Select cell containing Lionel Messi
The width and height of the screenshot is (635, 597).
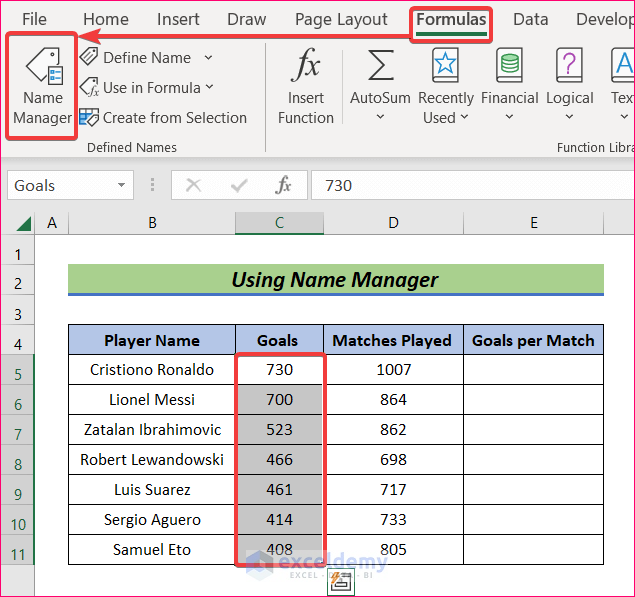pyautogui.click(x=152, y=400)
